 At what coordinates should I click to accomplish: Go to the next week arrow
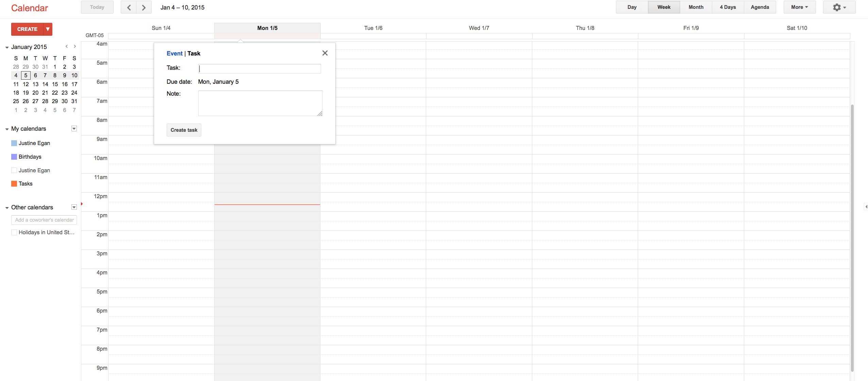click(144, 7)
